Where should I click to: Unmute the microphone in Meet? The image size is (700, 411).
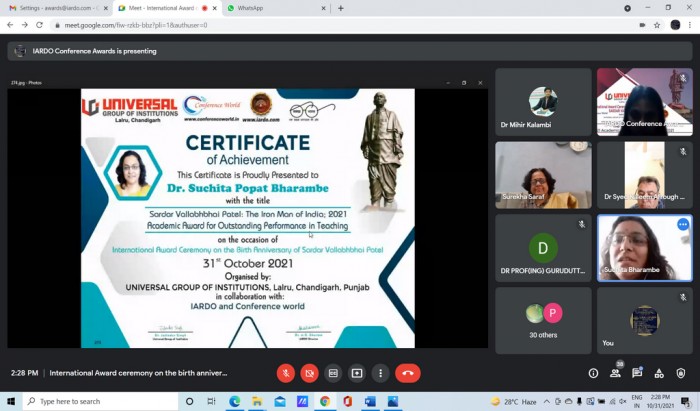coord(286,373)
